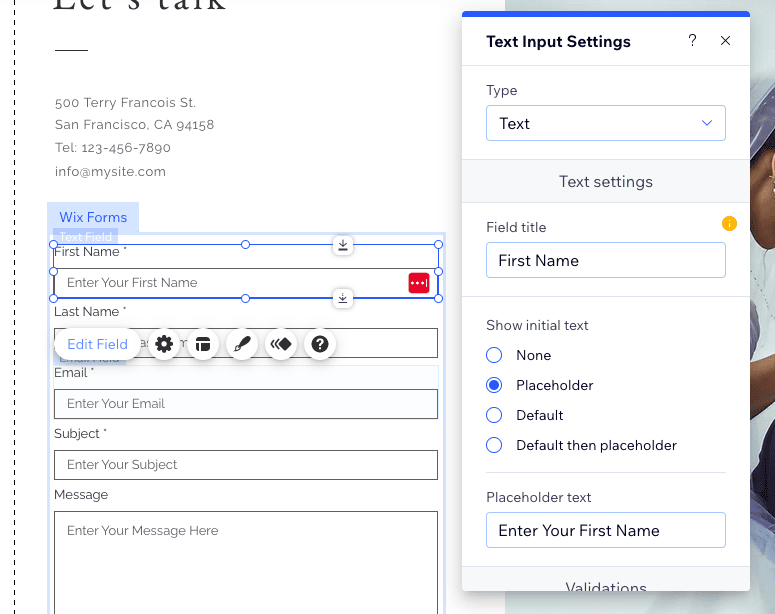Click the Message field label
Screen dimensions: 775x614
(x=81, y=495)
